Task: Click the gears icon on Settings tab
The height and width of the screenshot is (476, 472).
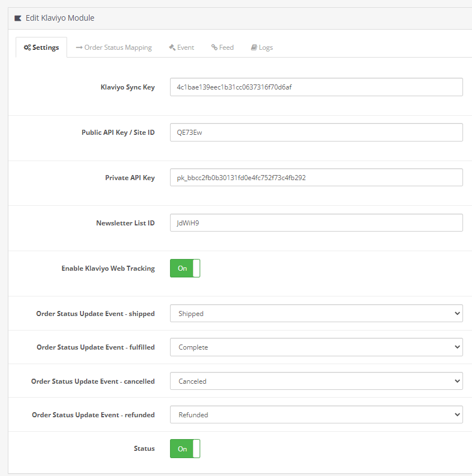Action: click(27, 48)
